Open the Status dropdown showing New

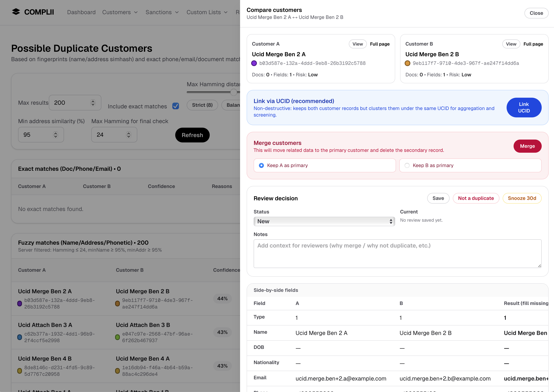(x=324, y=221)
